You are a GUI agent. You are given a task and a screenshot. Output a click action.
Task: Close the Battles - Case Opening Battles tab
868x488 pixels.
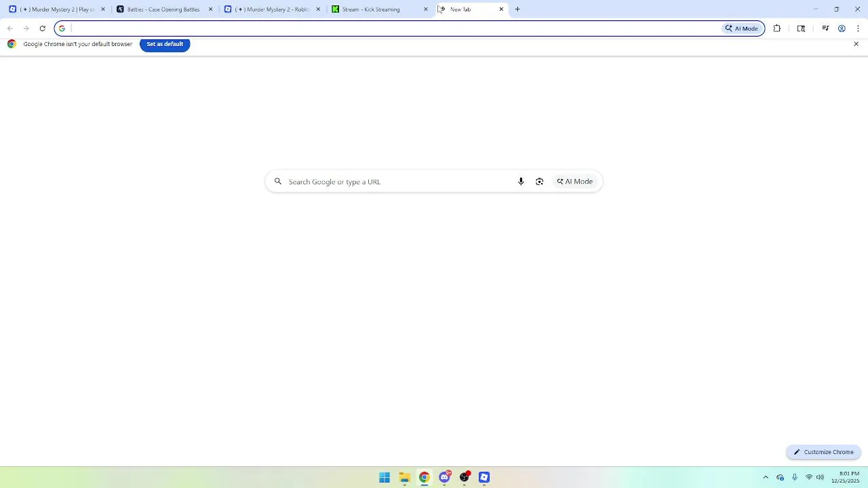pos(210,9)
